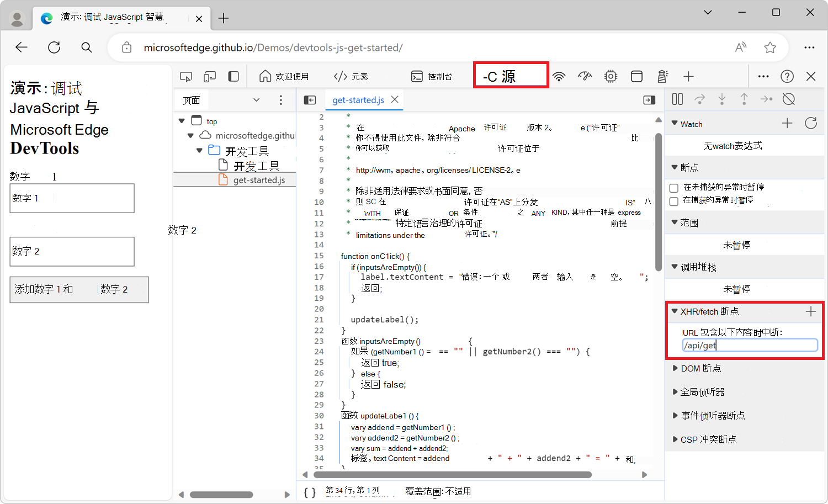Image resolution: width=828 pixels, height=504 pixels.
Task: Switch to the 元素 tab
Action: click(351, 76)
